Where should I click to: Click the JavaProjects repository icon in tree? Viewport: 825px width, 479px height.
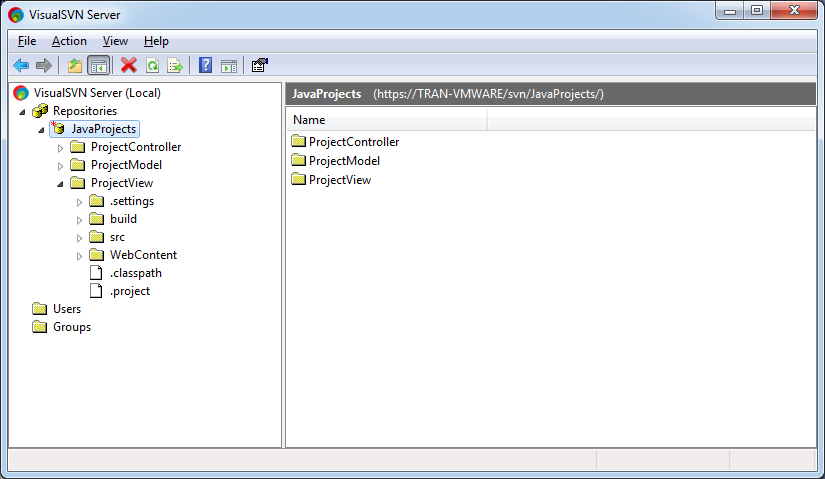point(58,128)
